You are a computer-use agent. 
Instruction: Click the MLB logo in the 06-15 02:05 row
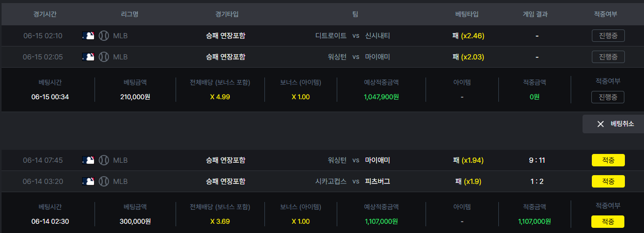(x=88, y=57)
